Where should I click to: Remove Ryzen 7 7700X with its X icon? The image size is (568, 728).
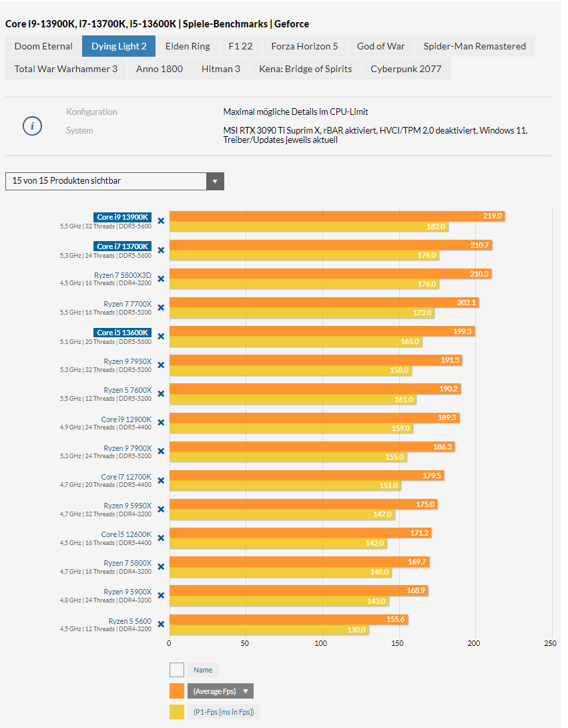pos(161,308)
